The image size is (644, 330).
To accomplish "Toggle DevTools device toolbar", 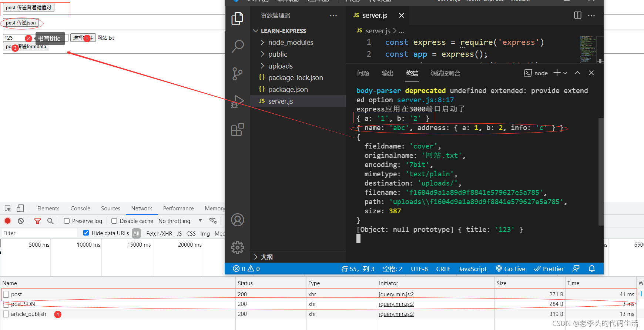I will point(20,209).
